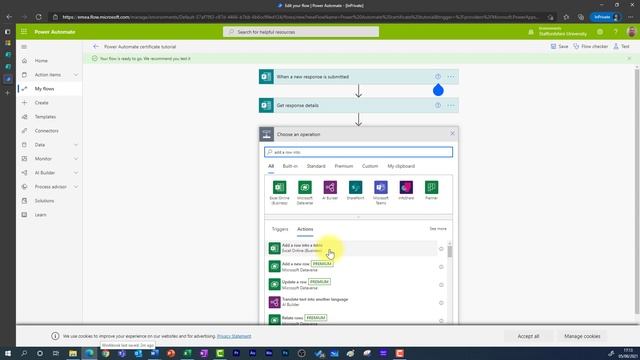Open the Learn page
This screenshot has width=640, height=360.
tap(40, 215)
